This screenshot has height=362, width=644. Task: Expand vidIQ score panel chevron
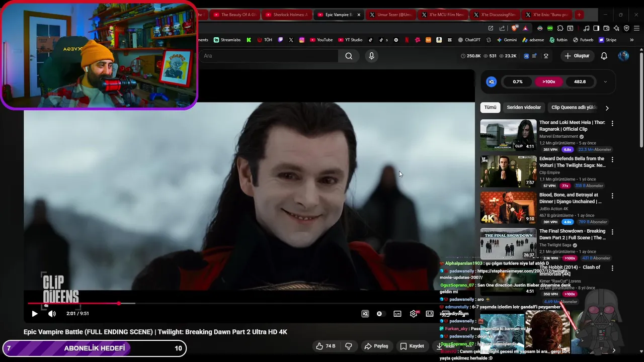point(605,82)
